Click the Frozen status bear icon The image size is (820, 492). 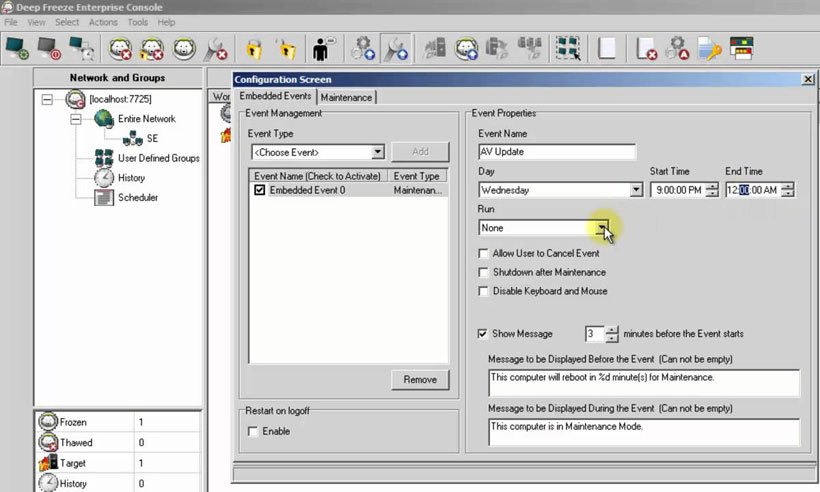[48, 421]
